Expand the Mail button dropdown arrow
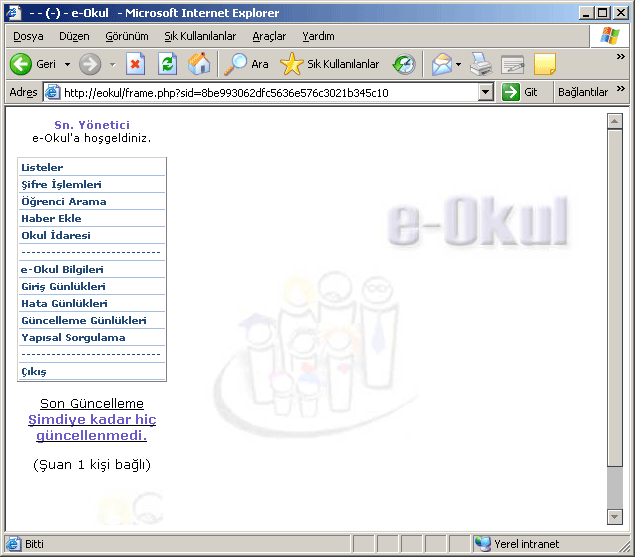This screenshot has height=557, width=635. click(x=458, y=64)
